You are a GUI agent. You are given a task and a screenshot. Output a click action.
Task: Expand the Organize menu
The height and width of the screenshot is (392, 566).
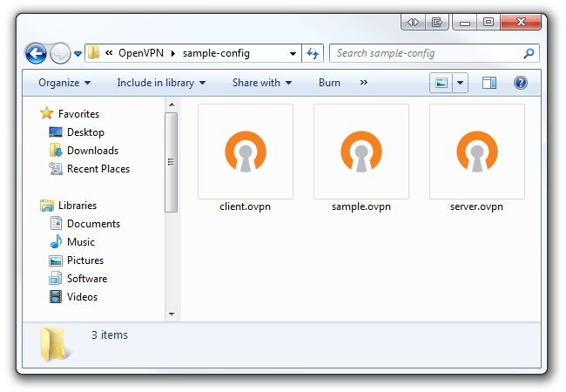coord(64,83)
